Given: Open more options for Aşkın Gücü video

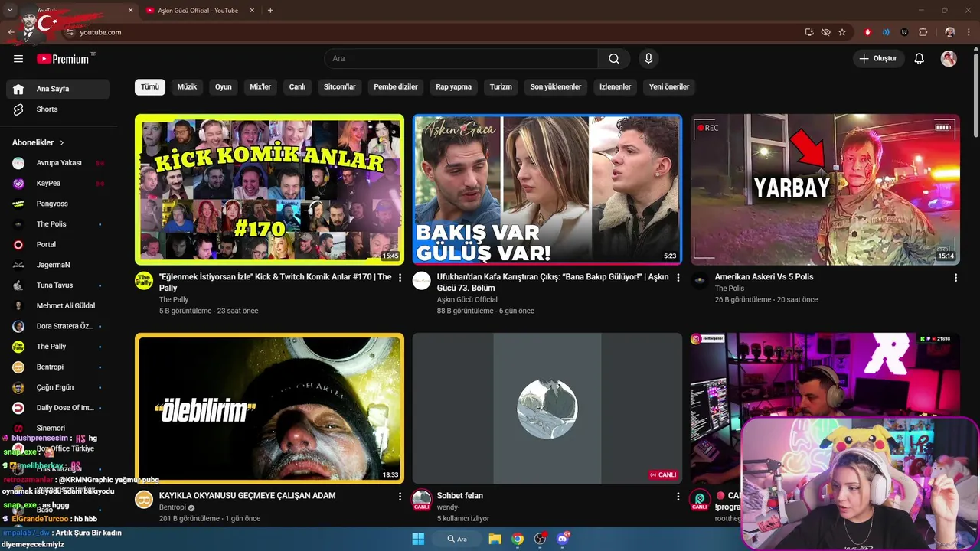Looking at the screenshot, I should point(678,278).
